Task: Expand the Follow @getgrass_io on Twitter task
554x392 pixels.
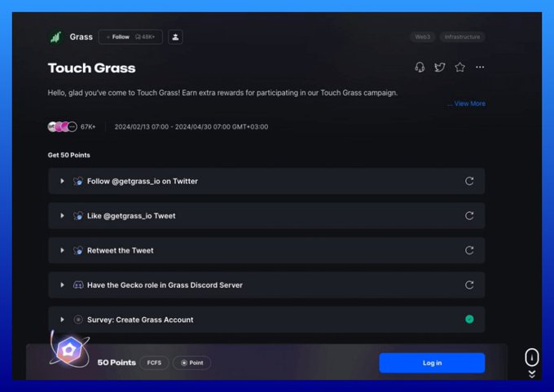Action: click(x=62, y=181)
